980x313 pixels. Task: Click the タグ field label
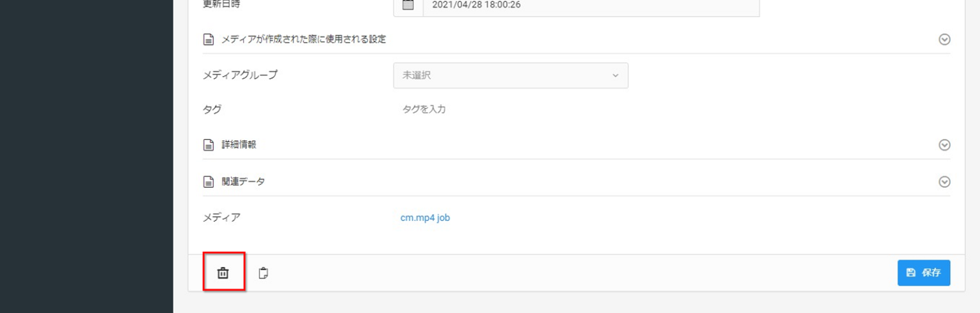pos(212,109)
